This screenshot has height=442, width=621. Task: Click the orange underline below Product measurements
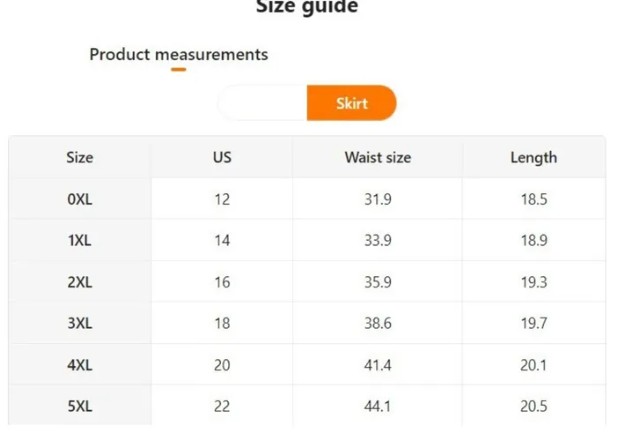tap(179, 70)
